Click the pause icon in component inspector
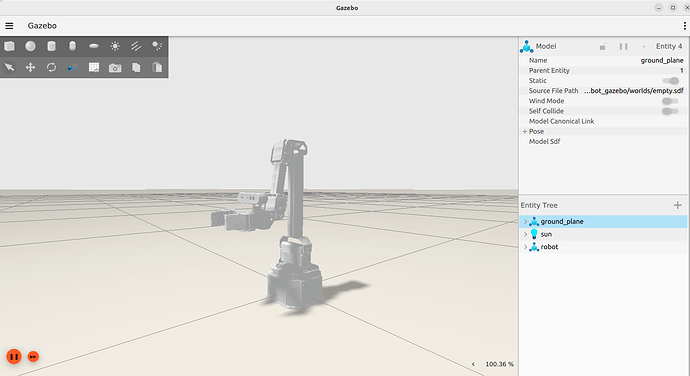 pyautogui.click(x=624, y=46)
